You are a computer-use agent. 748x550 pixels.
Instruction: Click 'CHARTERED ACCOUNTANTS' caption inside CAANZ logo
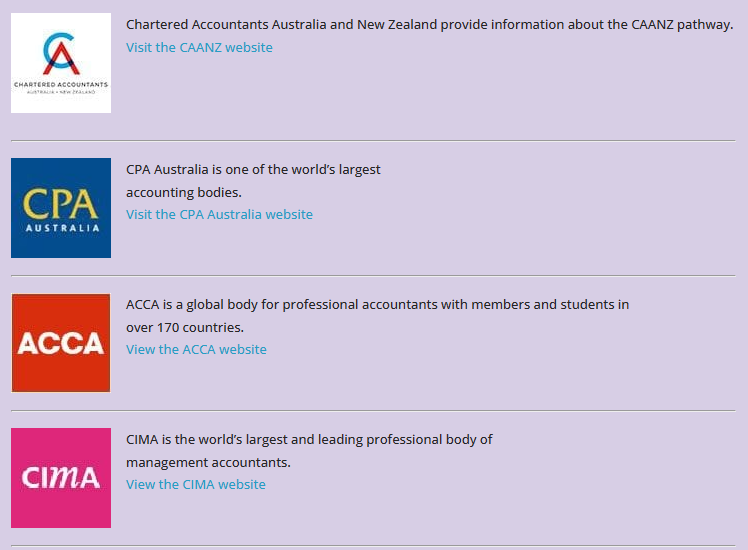click(61, 85)
